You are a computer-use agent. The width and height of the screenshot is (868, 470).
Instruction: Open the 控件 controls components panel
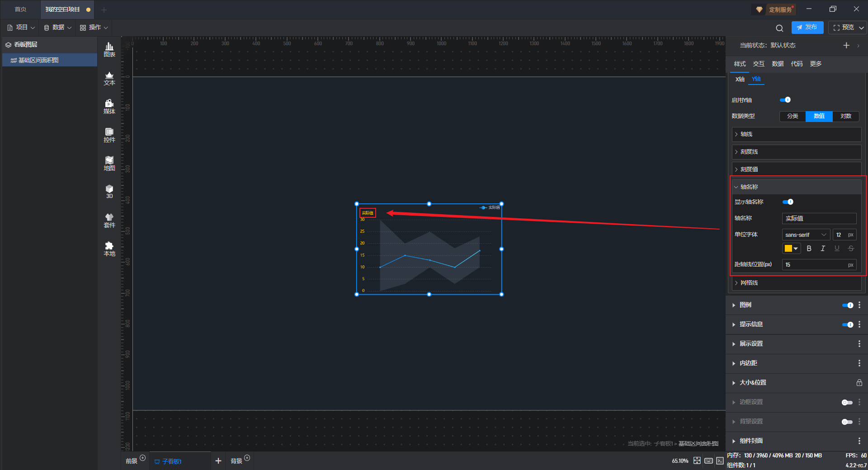[109, 135]
